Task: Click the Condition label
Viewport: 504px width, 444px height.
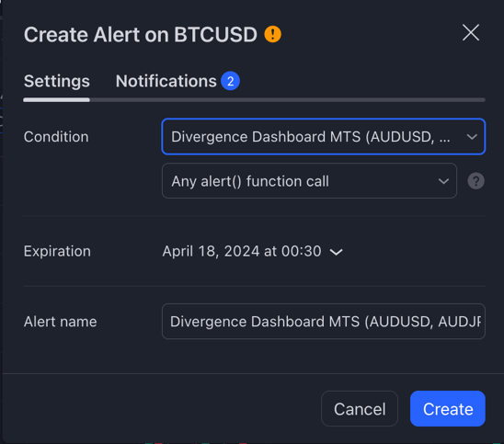Action: [x=56, y=137]
